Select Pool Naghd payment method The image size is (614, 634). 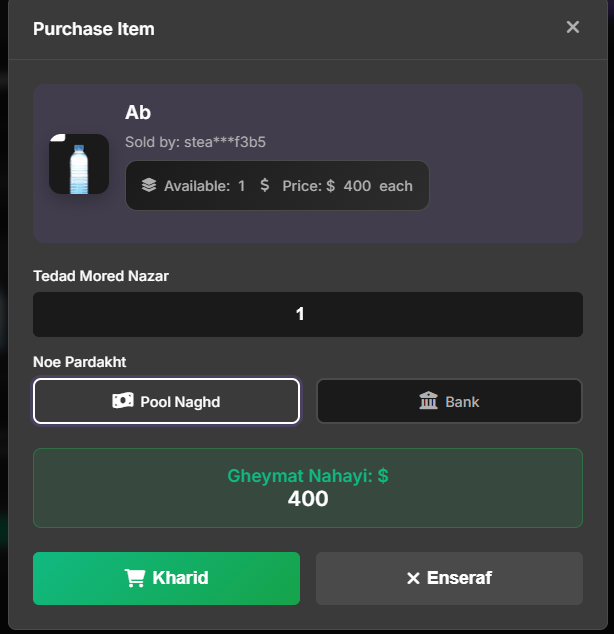[166, 401]
